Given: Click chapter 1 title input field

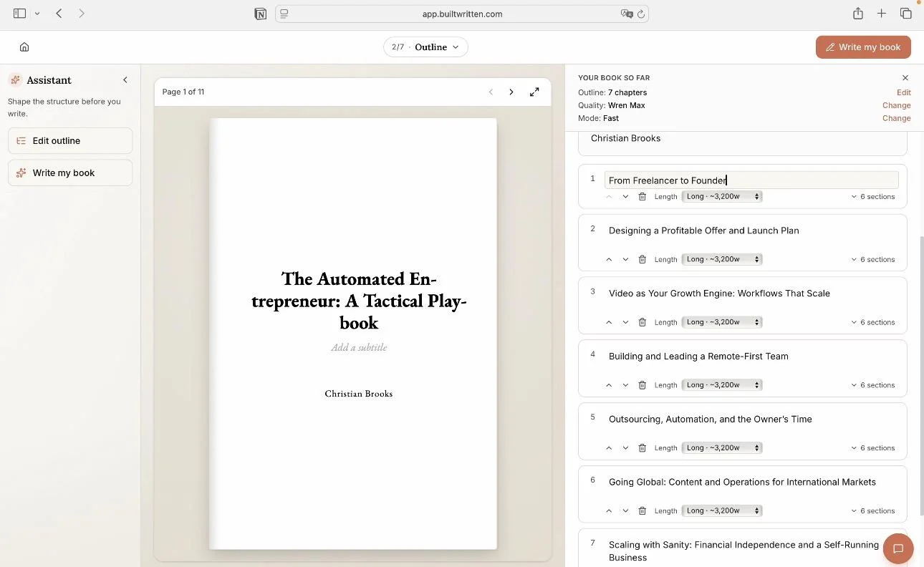Looking at the screenshot, I should [x=751, y=180].
